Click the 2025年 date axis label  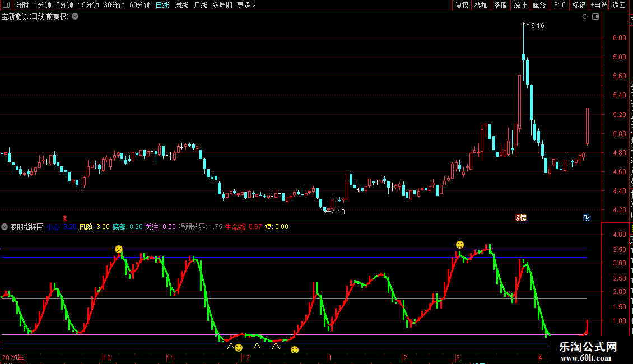[13, 357]
